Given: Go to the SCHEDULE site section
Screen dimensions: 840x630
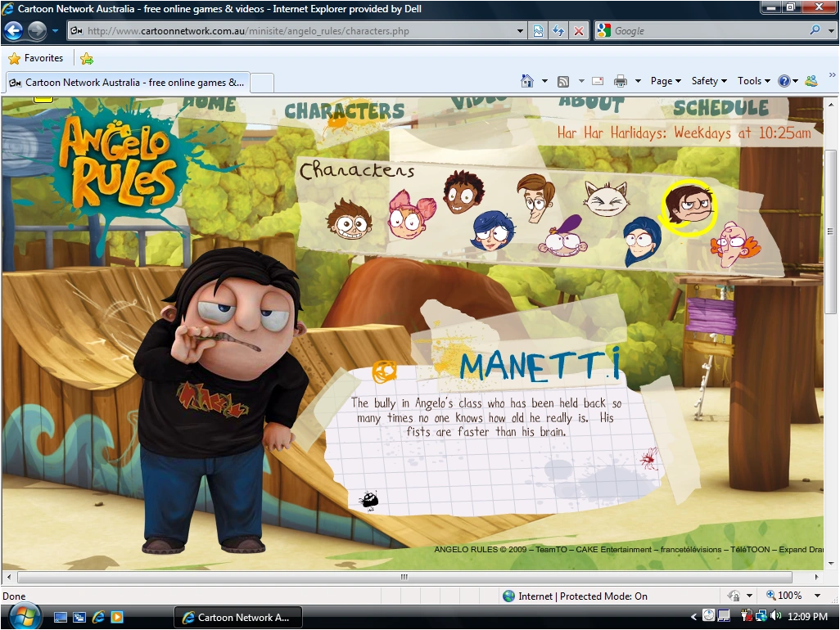Looking at the screenshot, I should (x=720, y=107).
